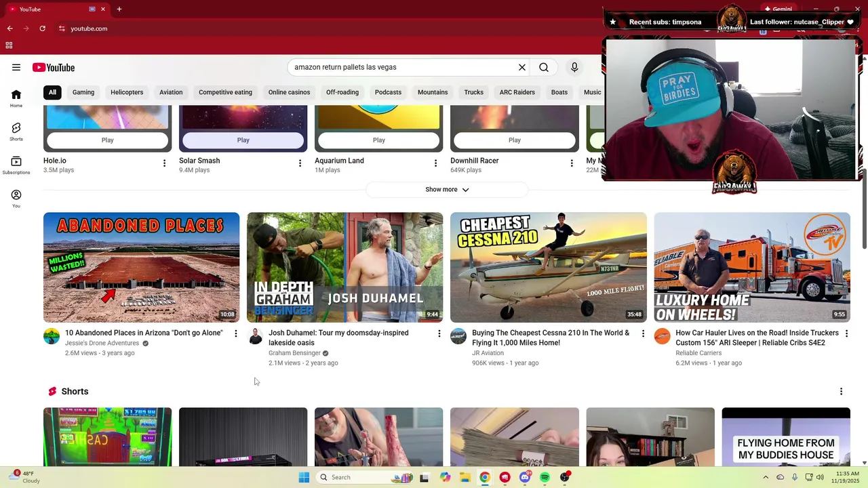Click Reliable Carriers channel avatar
868x488 pixels.
(662, 336)
